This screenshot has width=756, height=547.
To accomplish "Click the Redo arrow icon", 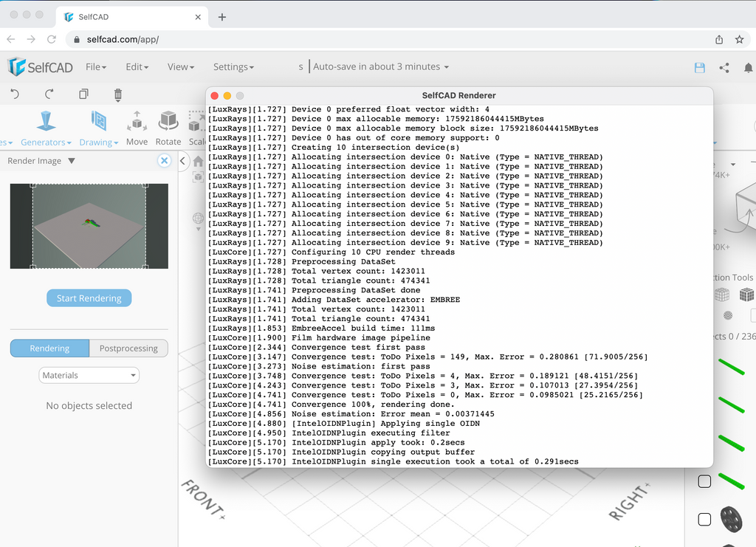I will click(x=49, y=94).
